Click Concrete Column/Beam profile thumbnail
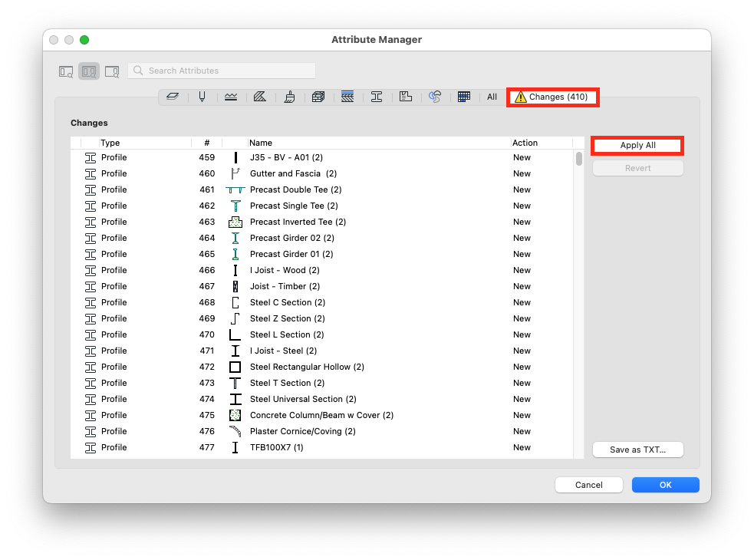The image size is (754, 560). [235, 415]
